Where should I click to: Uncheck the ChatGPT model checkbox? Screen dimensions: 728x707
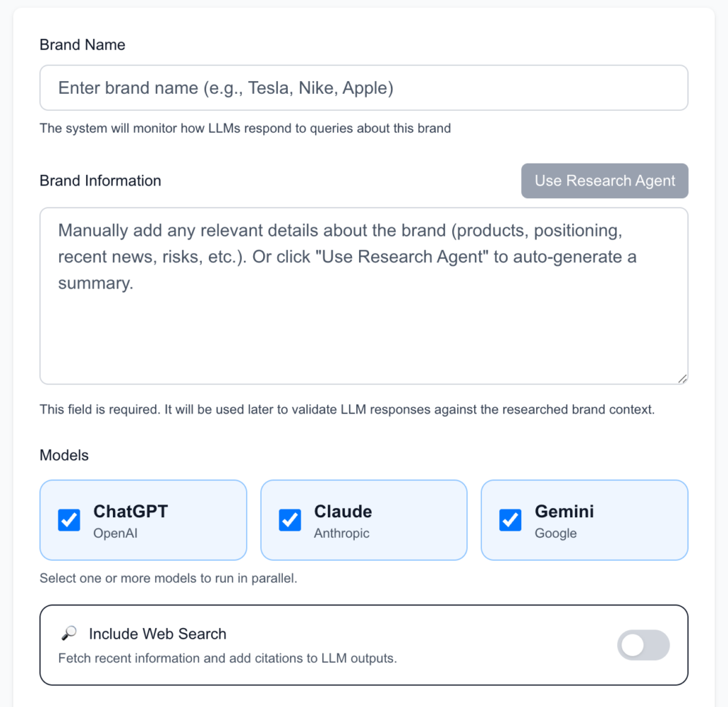pyautogui.click(x=69, y=520)
